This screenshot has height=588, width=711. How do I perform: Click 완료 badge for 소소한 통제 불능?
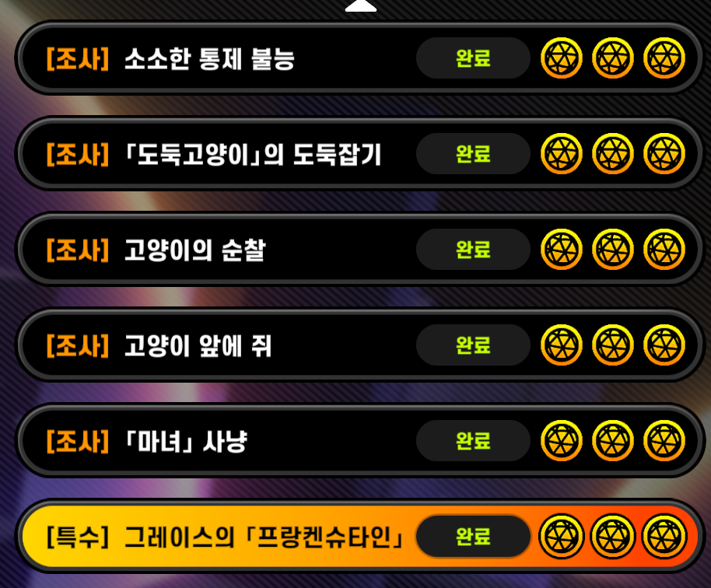[473, 58]
